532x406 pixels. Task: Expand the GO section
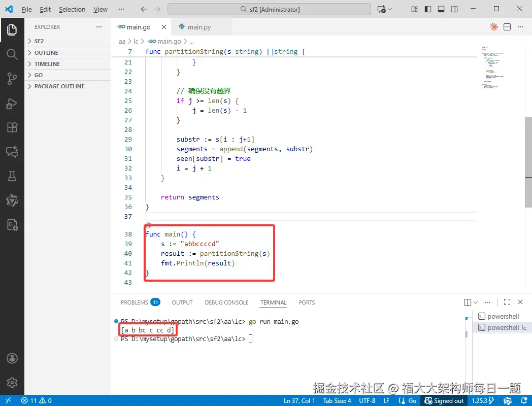point(68,75)
